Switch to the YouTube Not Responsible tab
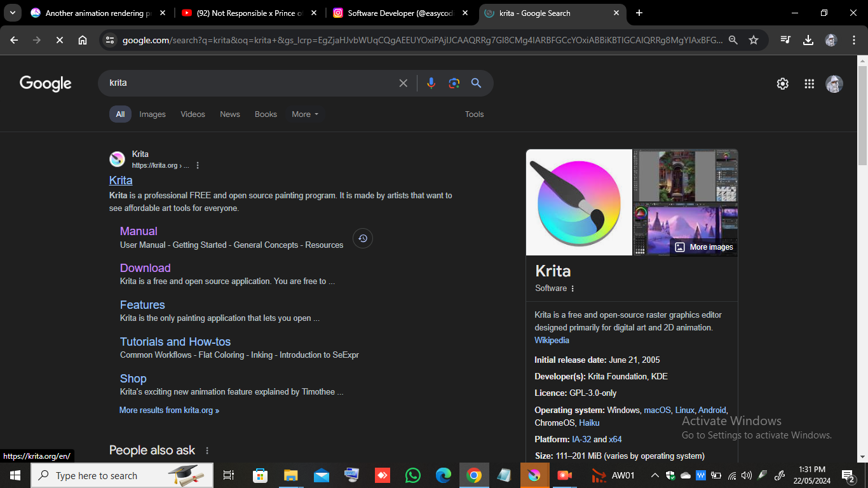The image size is (868, 488). point(250,13)
